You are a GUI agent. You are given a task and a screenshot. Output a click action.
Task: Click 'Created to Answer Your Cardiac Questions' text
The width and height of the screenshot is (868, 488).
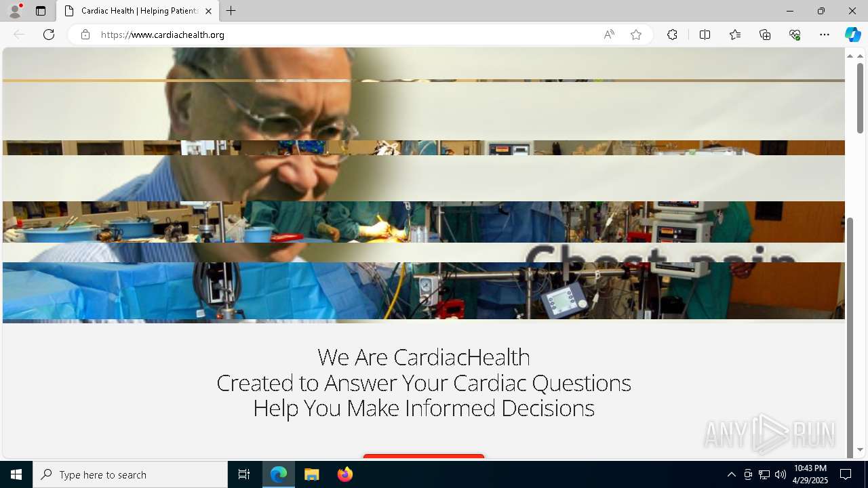coord(424,383)
